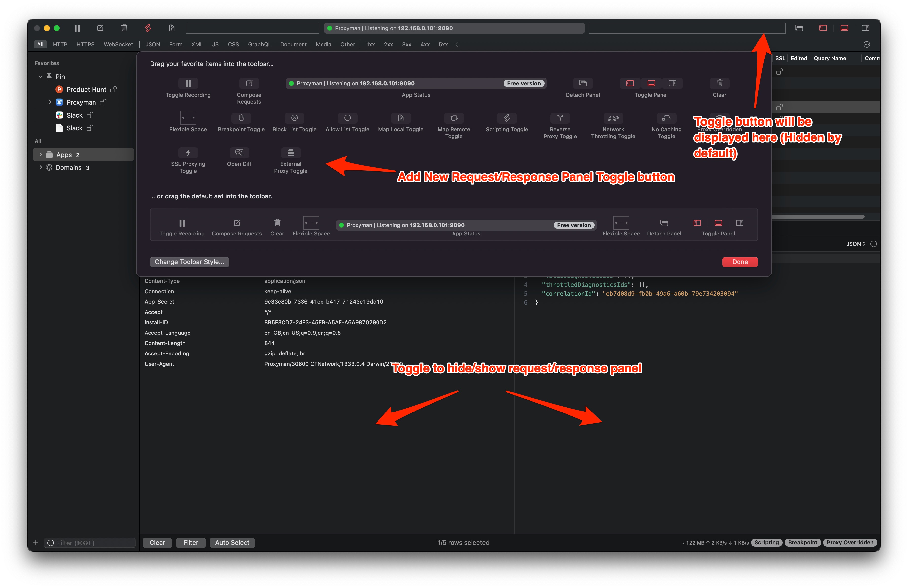The width and height of the screenshot is (908, 588).
Task: Select the HTTPS filter tab
Action: coord(85,44)
